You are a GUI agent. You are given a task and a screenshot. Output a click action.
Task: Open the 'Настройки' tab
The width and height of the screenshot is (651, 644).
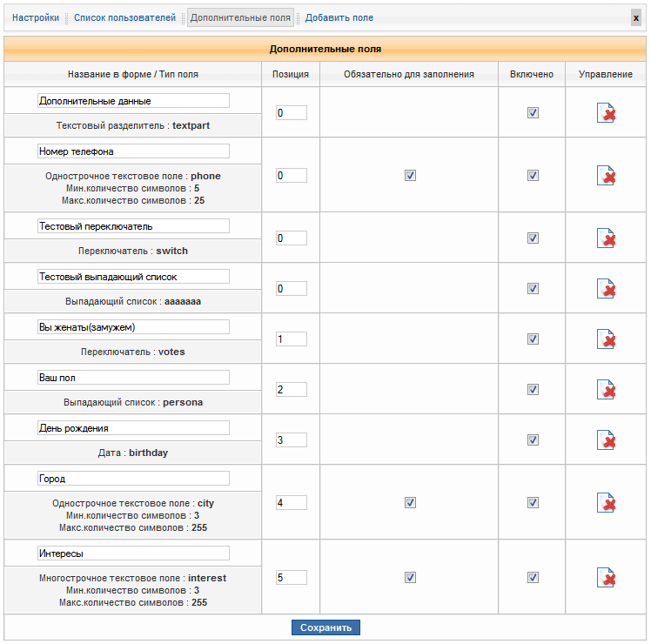click(x=36, y=17)
